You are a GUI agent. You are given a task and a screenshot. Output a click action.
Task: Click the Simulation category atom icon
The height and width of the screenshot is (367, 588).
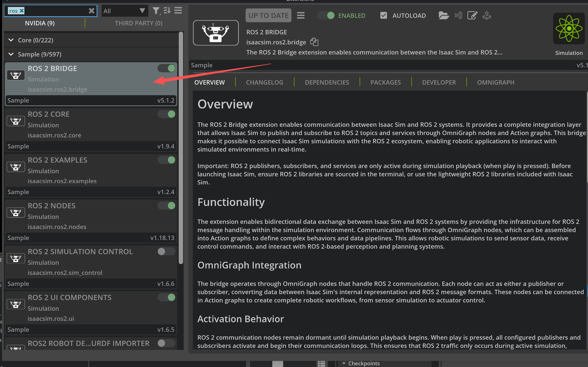(x=569, y=28)
